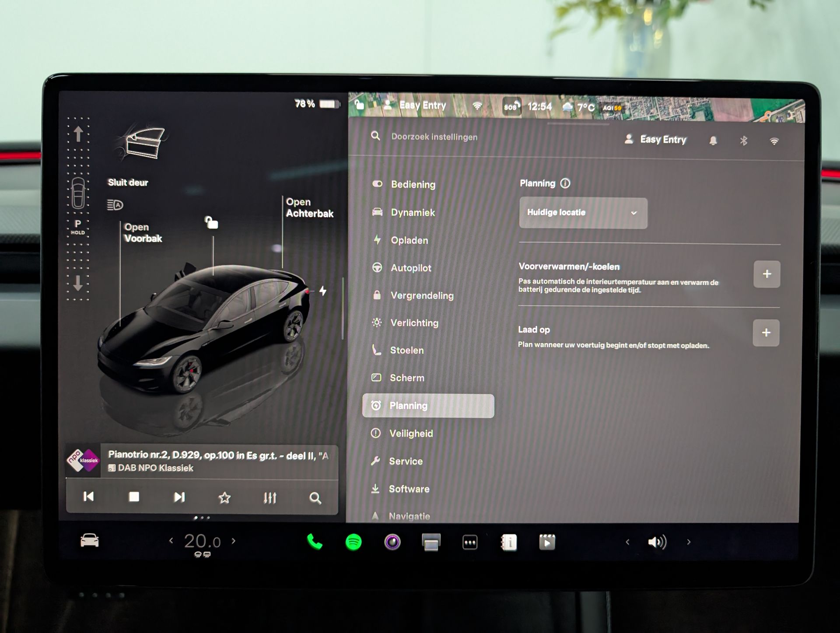Open Bluetooth settings icon

coord(743,141)
